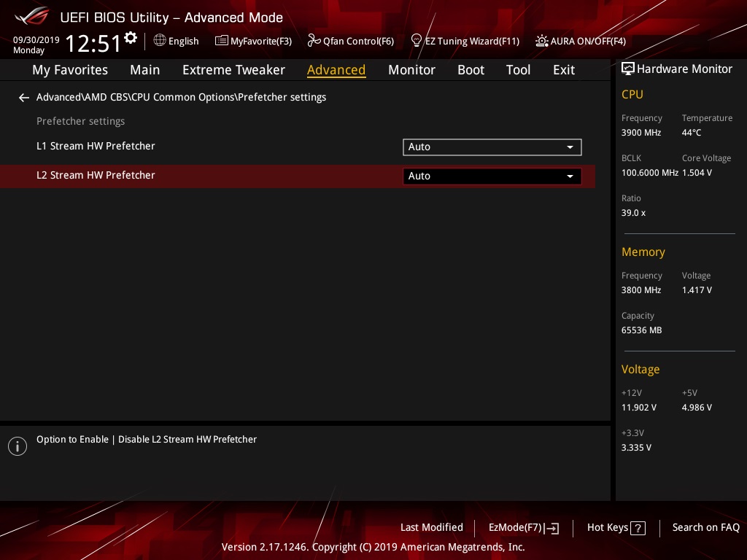Click the CPU frequency value 3900 MHz
The image size is (747, 560).
[x=640, y=133]
